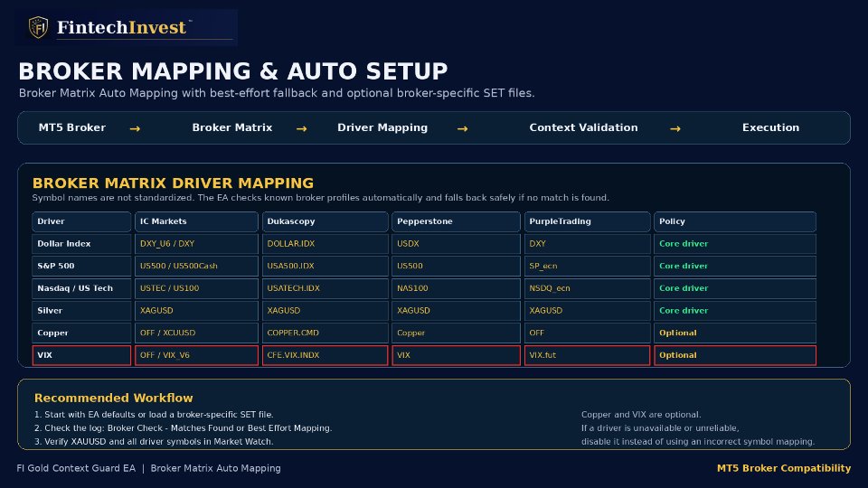Select the Broker Matrix step

232,127
